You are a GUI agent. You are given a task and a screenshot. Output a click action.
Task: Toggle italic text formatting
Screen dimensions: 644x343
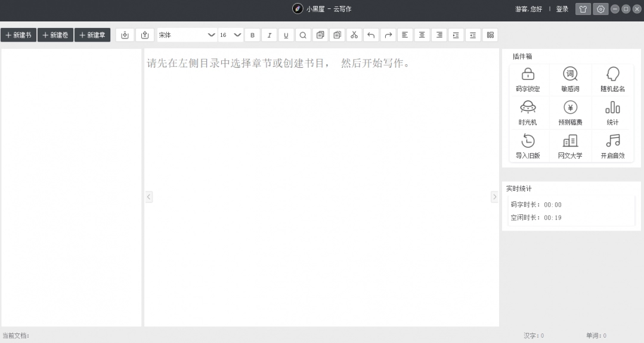(x=269, y=35)
